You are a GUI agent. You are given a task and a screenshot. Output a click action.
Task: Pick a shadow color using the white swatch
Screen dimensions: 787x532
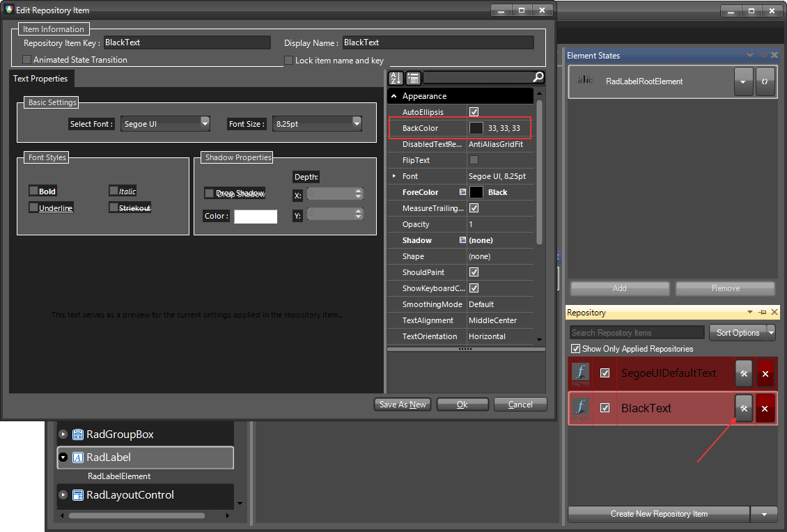tap(255, 217)
